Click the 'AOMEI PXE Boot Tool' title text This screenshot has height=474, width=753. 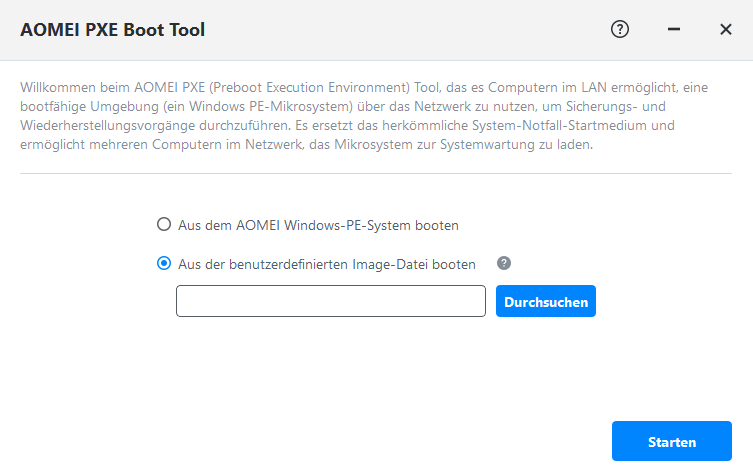pos(112,30)
